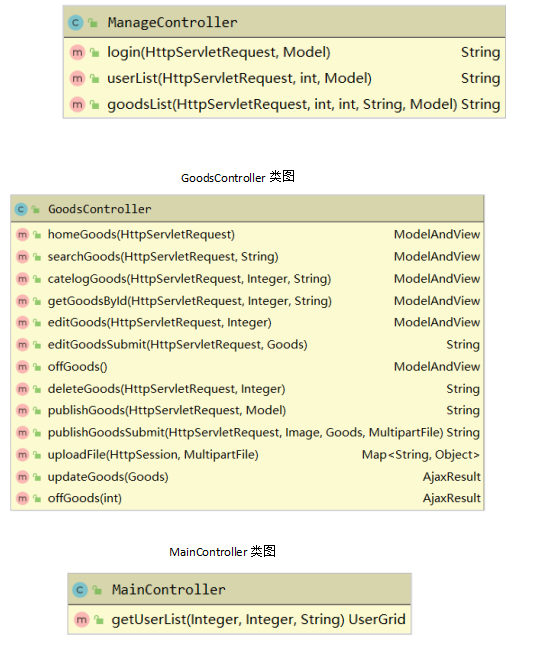Click the Map<String, Object> return type

pyautogui.click(x=421, y=455)
